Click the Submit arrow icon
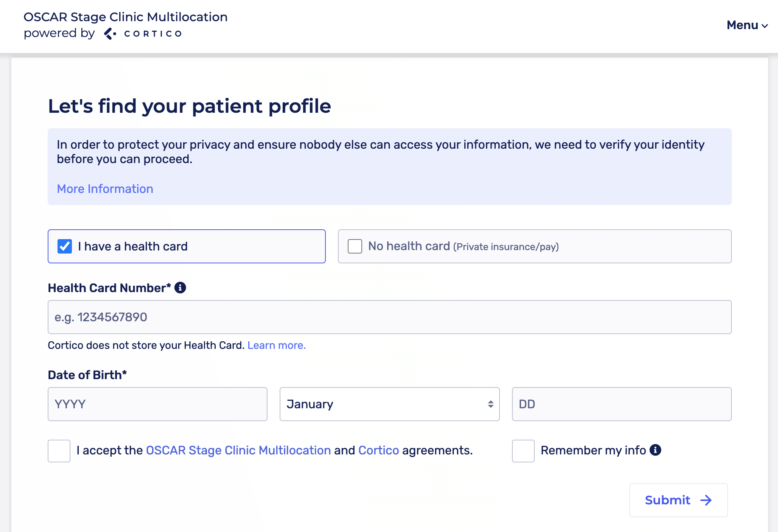 (x=706, y=500)
